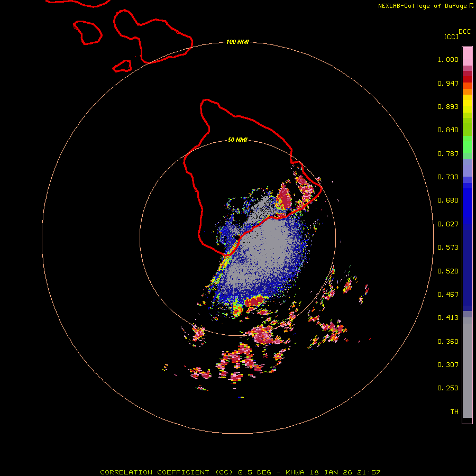This screenshot has width=476, height=476.
Task: Click the 100 NMI range ring label
Action: click(x=237, y=42)
